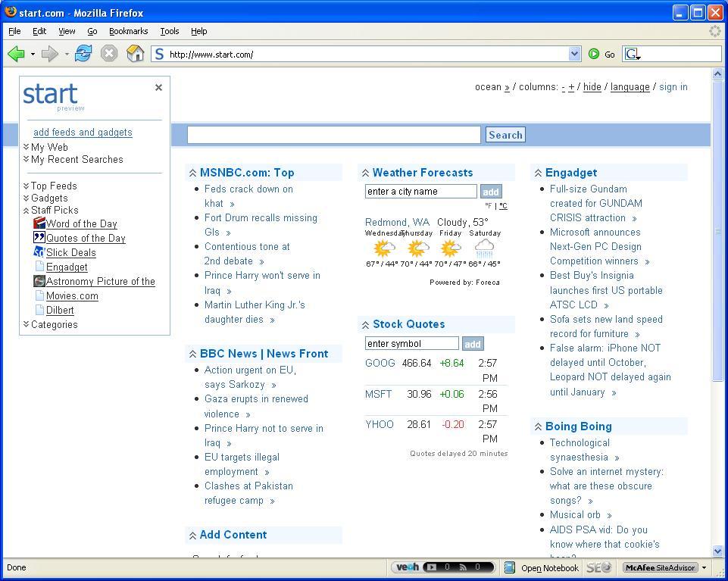Collapse the Boing Boing module

[x=538, y=426]
